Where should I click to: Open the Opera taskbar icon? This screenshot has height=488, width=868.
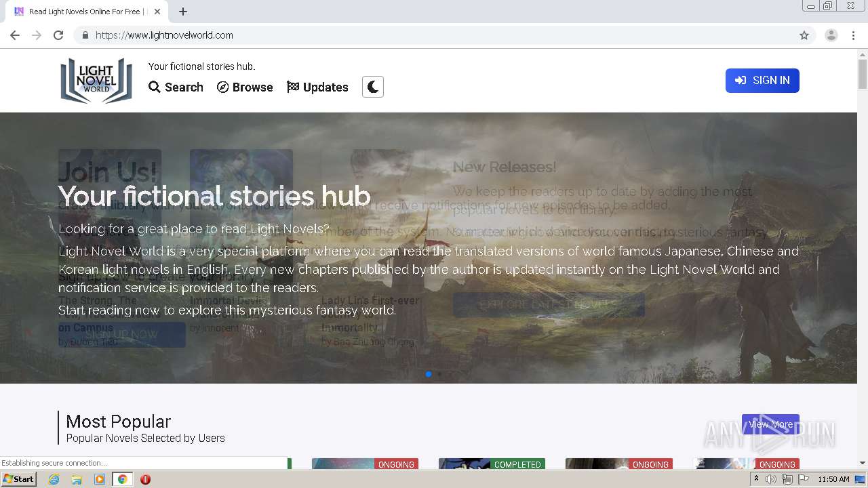click(x=145, y=479)
